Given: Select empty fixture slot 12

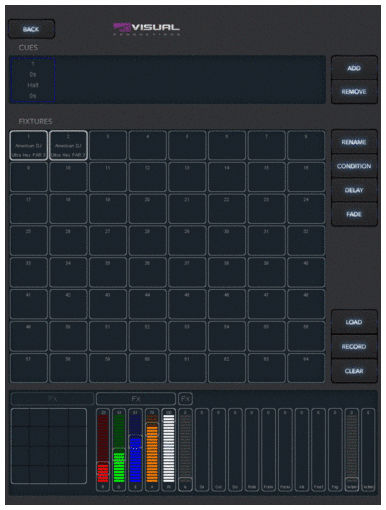Looking at the screenshot, I should 148,177.
